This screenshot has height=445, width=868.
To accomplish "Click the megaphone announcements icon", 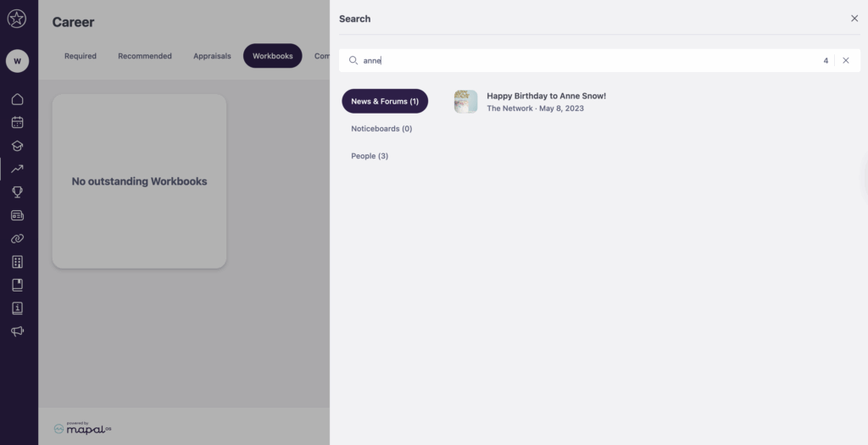I will click(17, 331).
